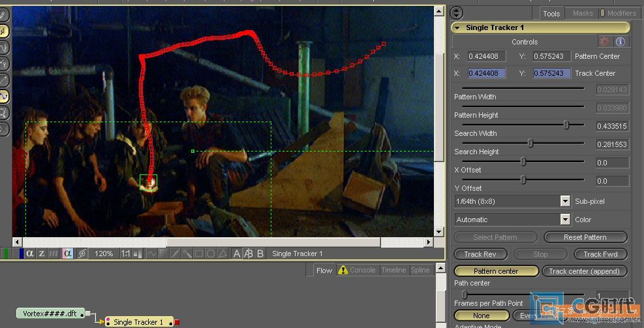The height and width of the screenshot is (328, 644).
Task: Switch to the Tools tab
Action: 551,14
